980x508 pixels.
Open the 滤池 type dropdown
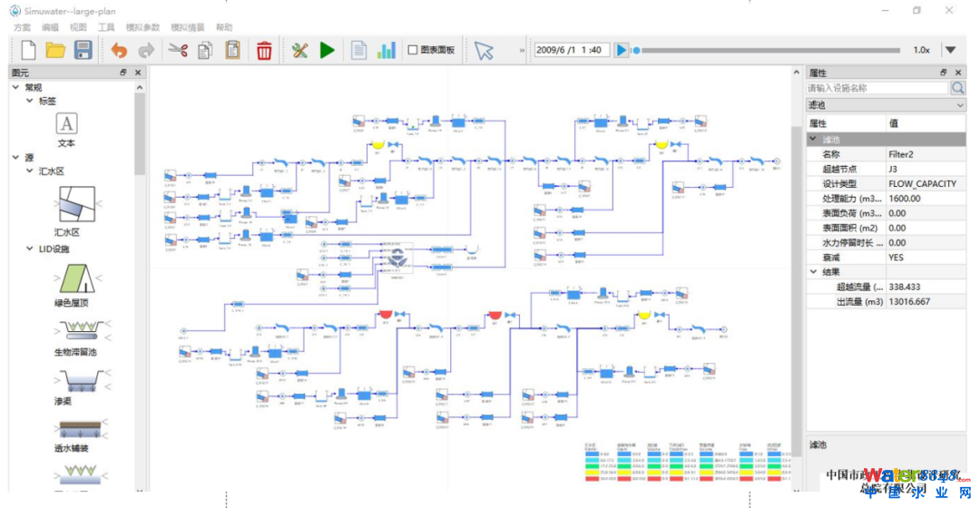(x=960, y=105)
